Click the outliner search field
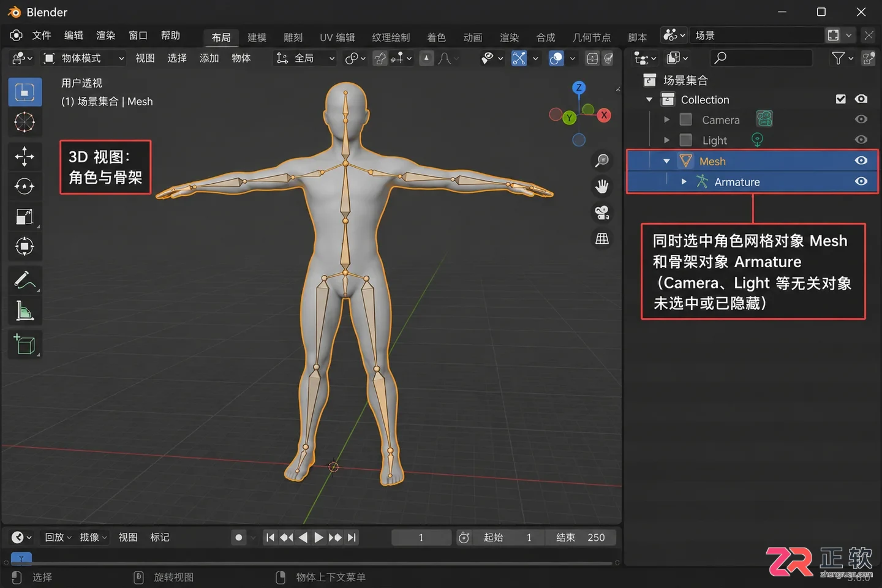This screenshot has width=882, height=588. click(x=761, y=58)
